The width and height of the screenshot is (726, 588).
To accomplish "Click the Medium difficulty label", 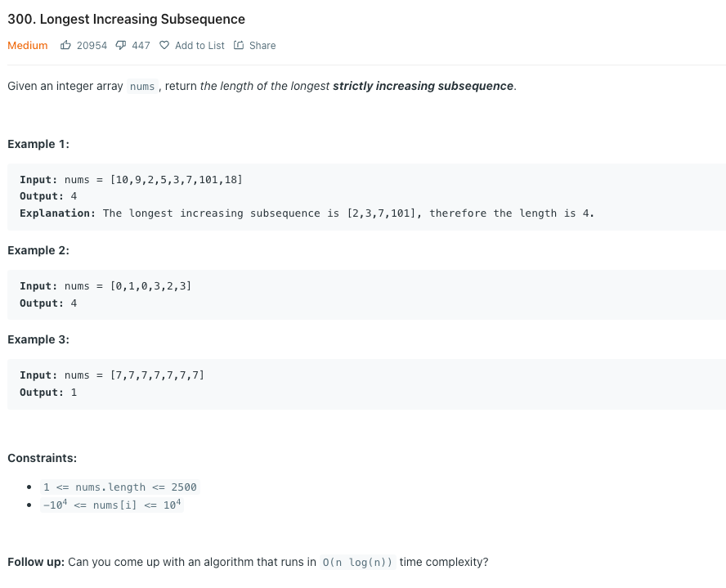I will pos(27,45).
